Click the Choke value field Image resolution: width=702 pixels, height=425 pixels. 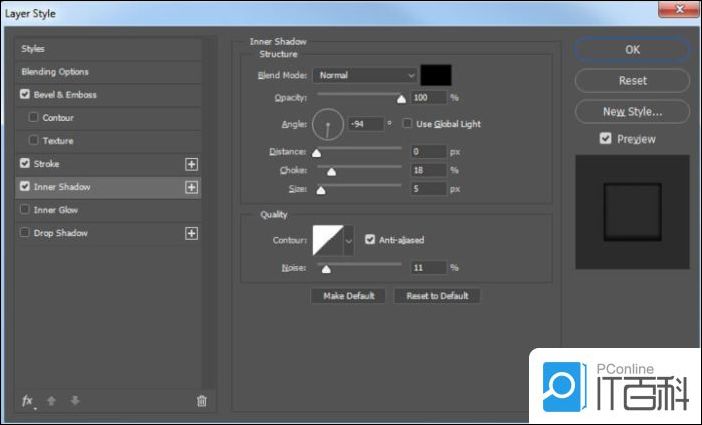(x=428, y=170)
